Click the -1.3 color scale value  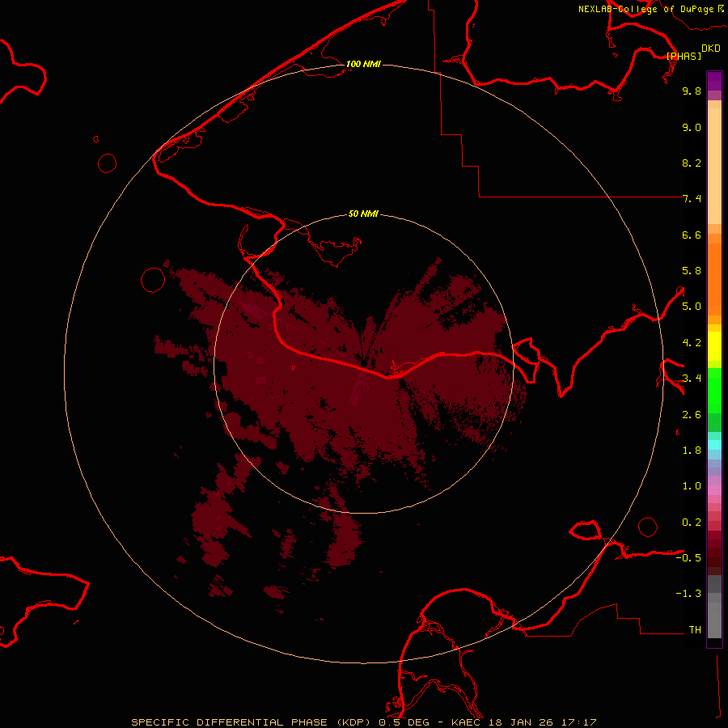[688, 594]
